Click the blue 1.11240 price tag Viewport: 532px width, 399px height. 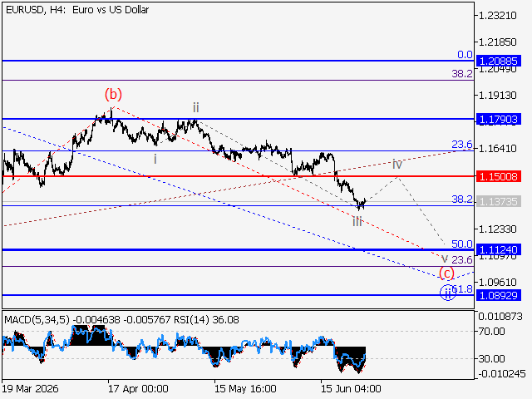(x=499, y=249)
